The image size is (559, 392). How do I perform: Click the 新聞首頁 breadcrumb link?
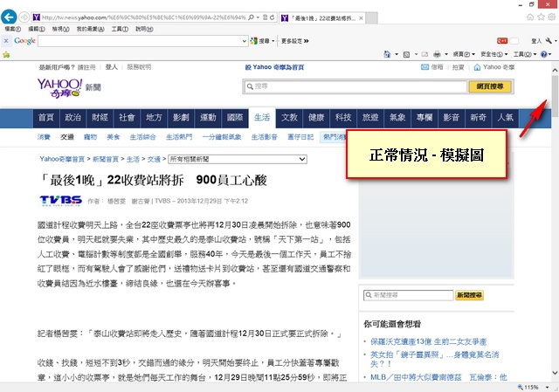[106, 160]
